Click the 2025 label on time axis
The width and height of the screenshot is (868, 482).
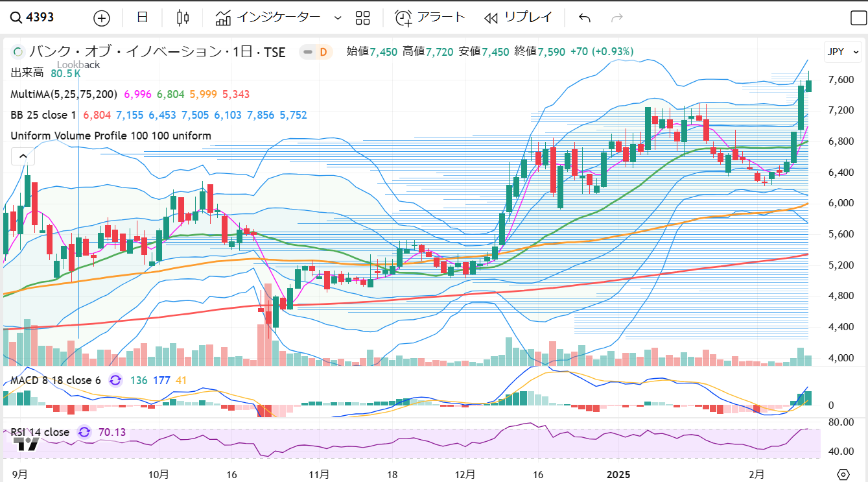pos(618,474)
